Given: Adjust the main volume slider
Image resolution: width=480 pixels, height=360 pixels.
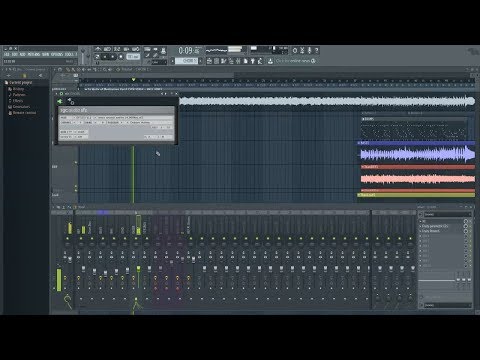Looking at the screenshot, I should tap(83, 56).
